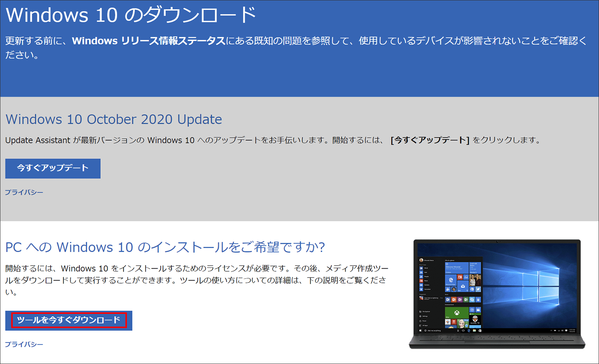Open the Windows リリース情報ステータス link

point(149,41)
